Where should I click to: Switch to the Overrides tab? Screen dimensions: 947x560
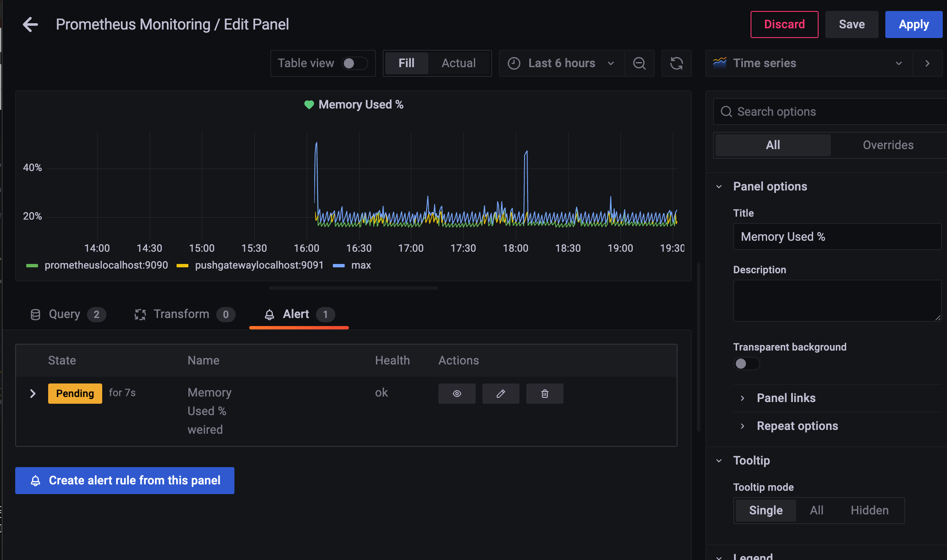[888, 145]
